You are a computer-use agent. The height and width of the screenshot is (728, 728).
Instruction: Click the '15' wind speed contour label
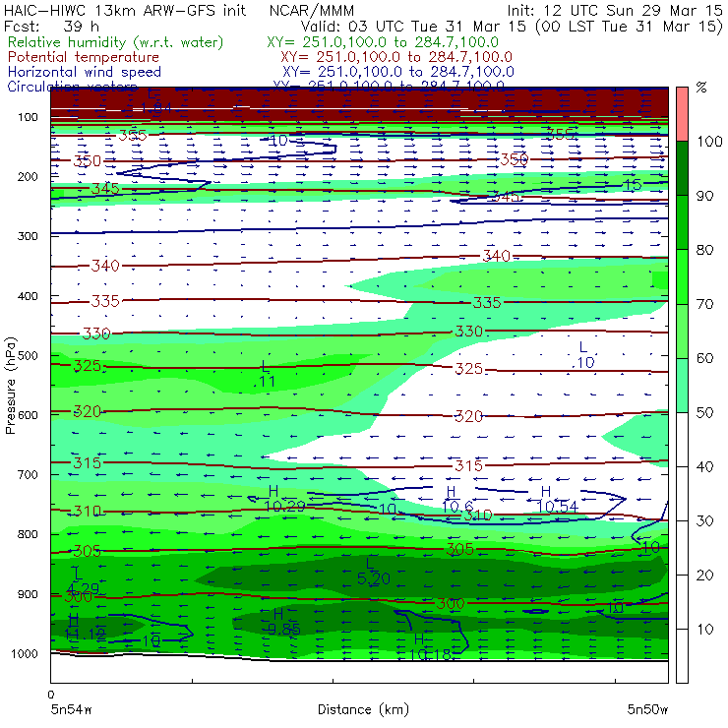coord(632,185)
